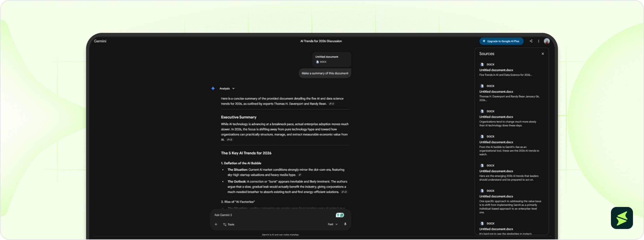
Task: Open source 'One specific approach to addressing the value issue'
Action: (510, 201)
